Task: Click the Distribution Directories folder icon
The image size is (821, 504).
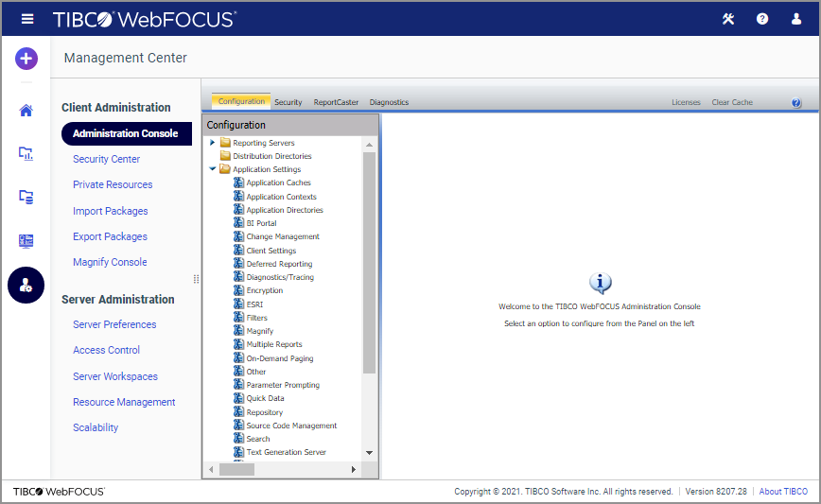Action: click(226, 155)
